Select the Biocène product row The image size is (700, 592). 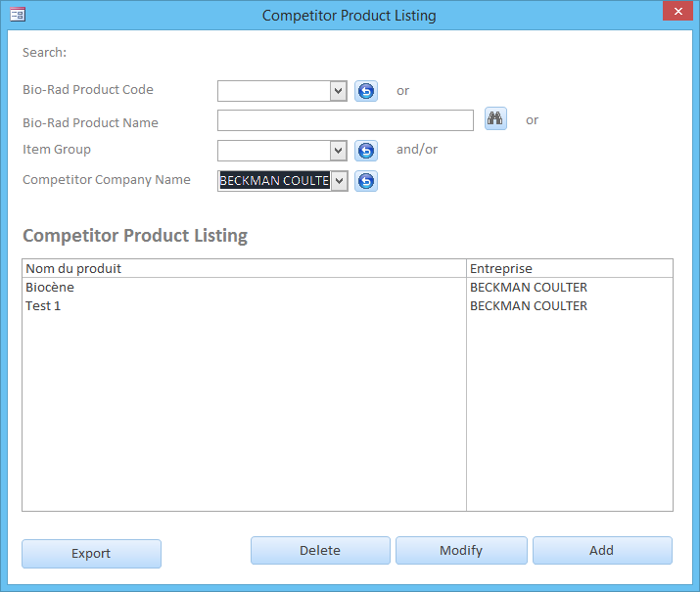click(348, 288)
